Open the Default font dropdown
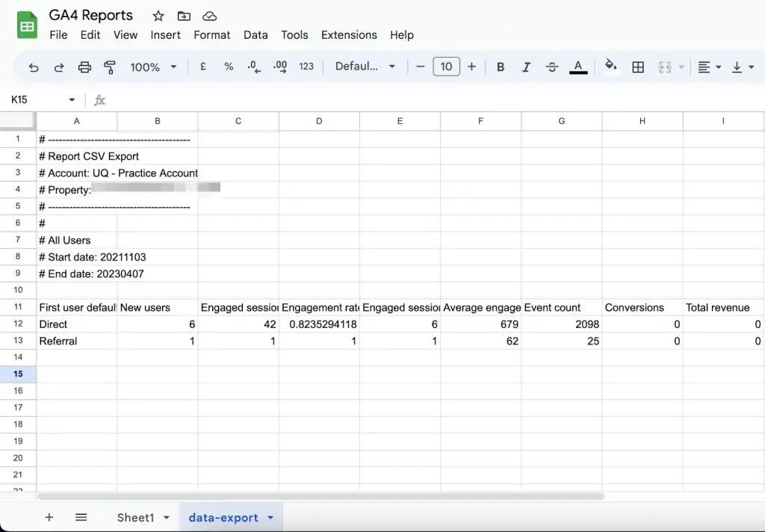This screenshot has width=765, height=532. (364, 66)
